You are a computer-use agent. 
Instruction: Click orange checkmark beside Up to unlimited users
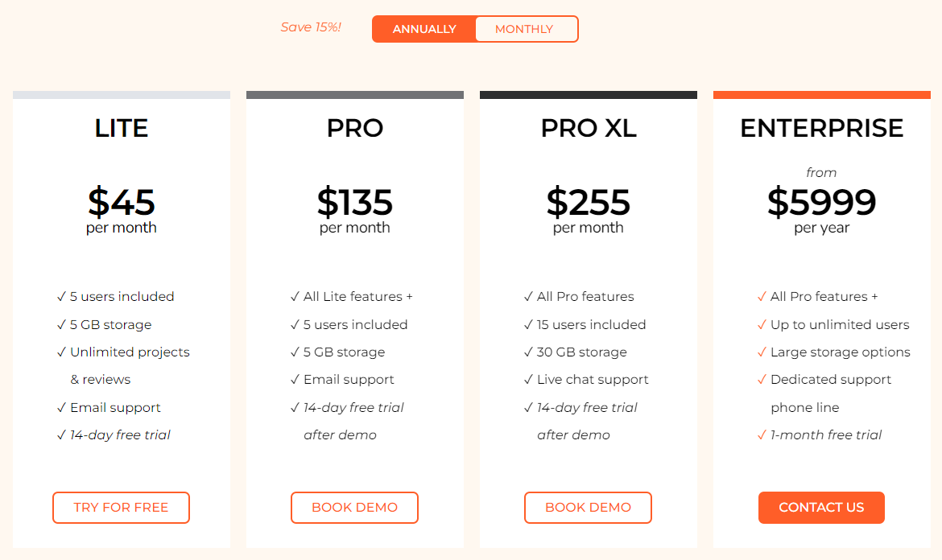(762, 325)
